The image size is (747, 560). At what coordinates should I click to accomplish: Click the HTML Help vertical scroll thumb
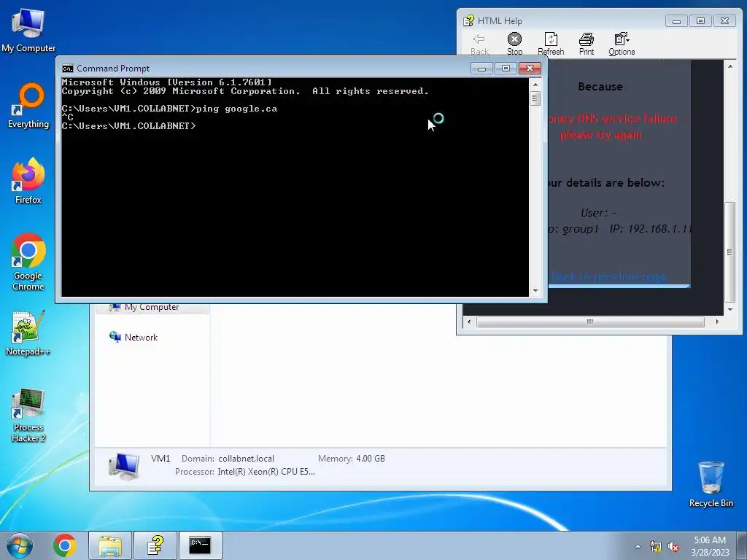[x=729, y=252]
